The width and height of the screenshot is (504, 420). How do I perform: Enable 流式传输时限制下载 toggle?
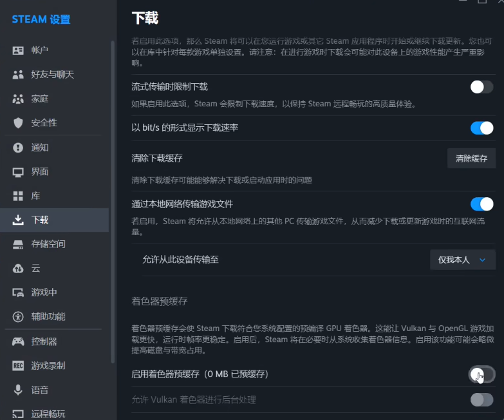point(481,87)
